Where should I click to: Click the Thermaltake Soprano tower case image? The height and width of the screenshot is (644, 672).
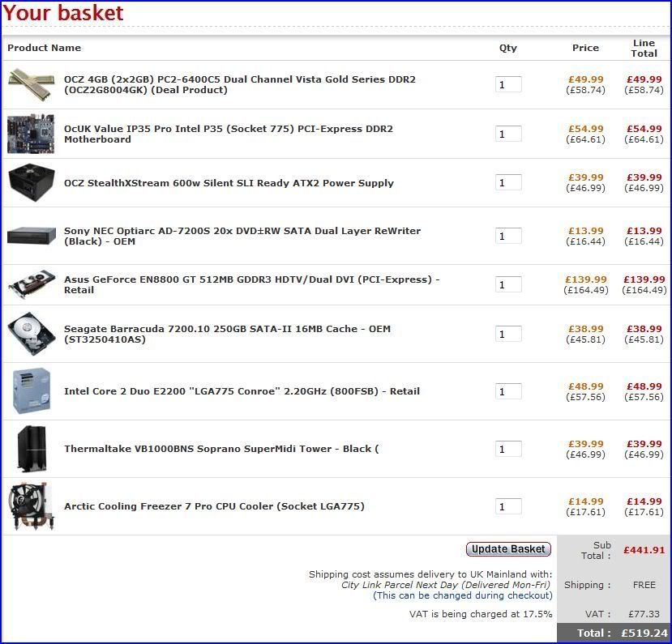coord(32,449)
